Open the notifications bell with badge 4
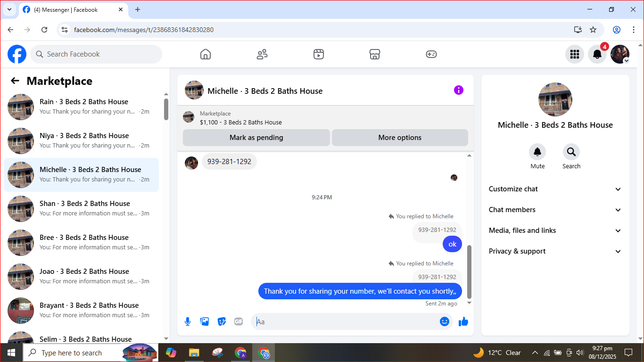 pyautogui.click(x=597, y=54)
